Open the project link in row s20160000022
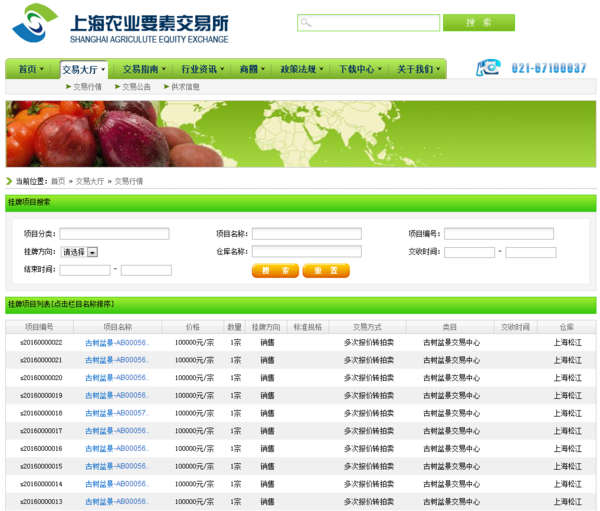Image resolution: width=600 pixels, height=511 pixels. (x=117, y=343)
